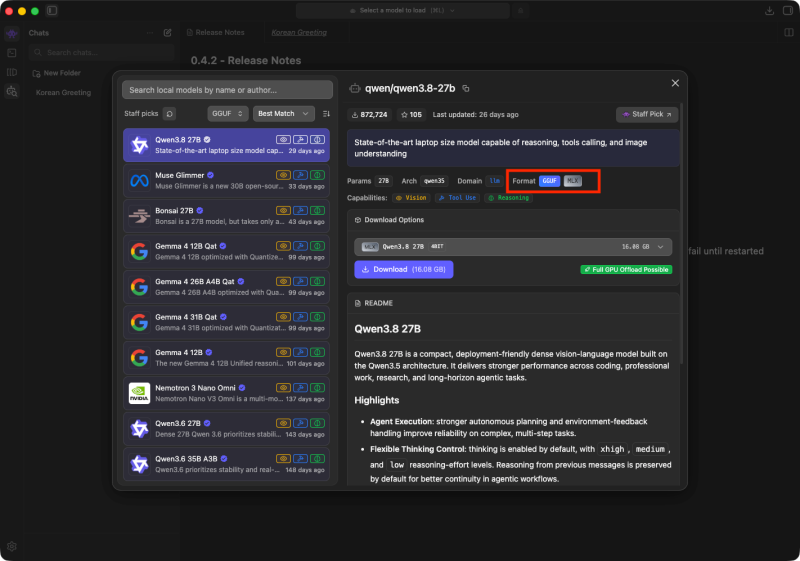Focus the Search local models input
This screenshot has height=561, width=800.
[x=227, y=90]
